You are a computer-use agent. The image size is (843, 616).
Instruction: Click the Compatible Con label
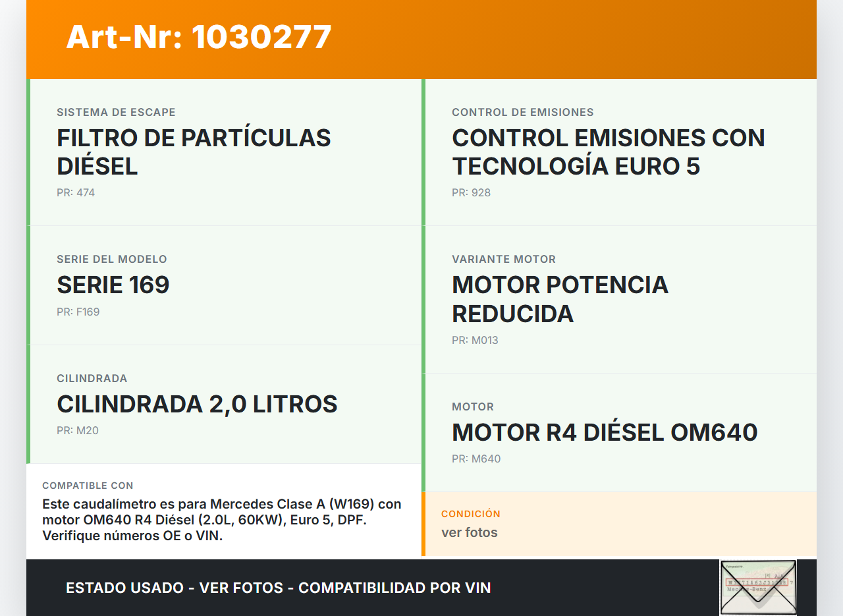coord(88,486)
